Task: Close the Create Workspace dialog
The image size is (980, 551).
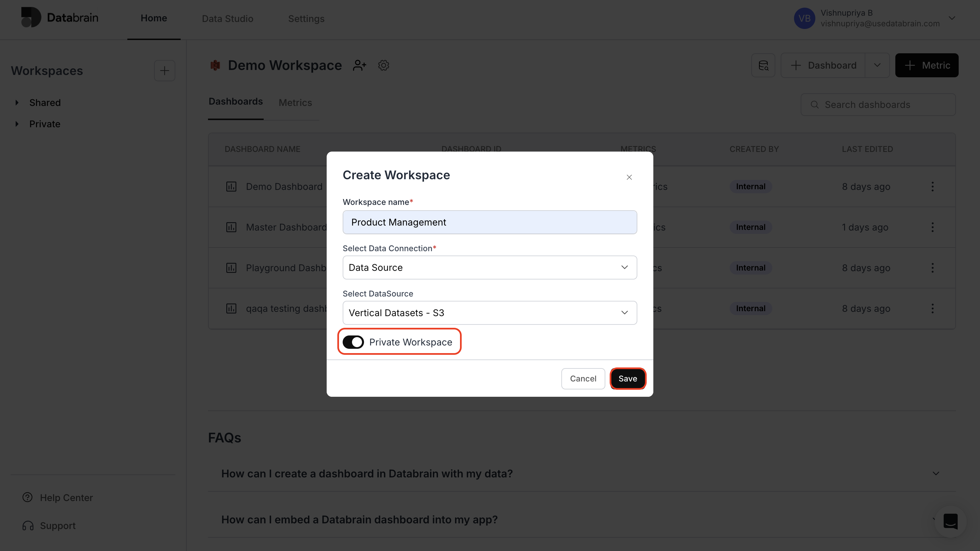Action: pyautogui.click(x=629, y=177)
